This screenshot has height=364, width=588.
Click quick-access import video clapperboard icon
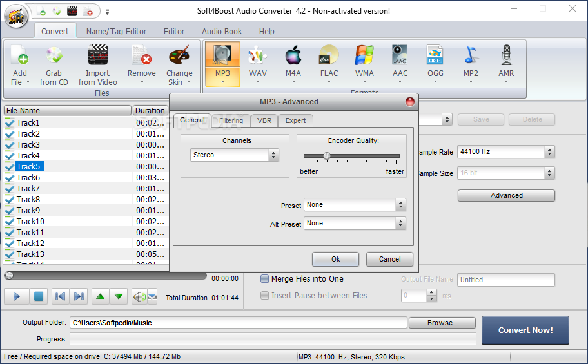coord(72,11)
